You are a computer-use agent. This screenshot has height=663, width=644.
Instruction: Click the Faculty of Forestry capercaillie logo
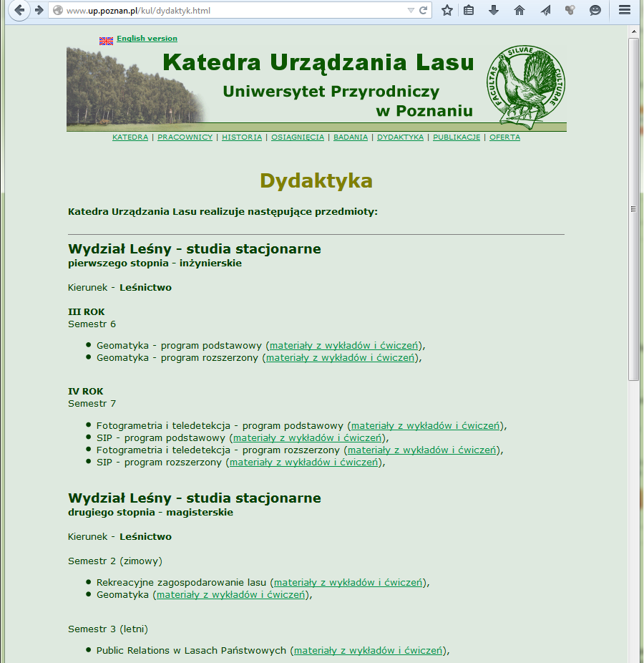point(526,87)
